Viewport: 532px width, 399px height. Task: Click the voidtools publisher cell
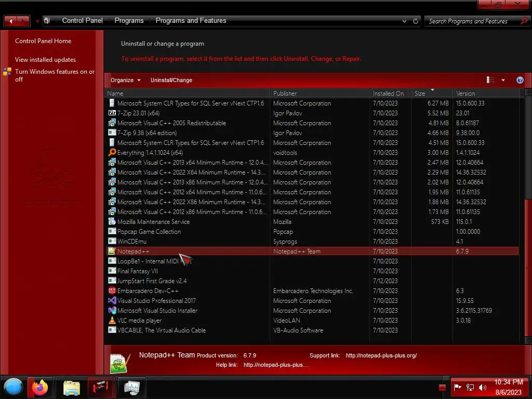285,153
